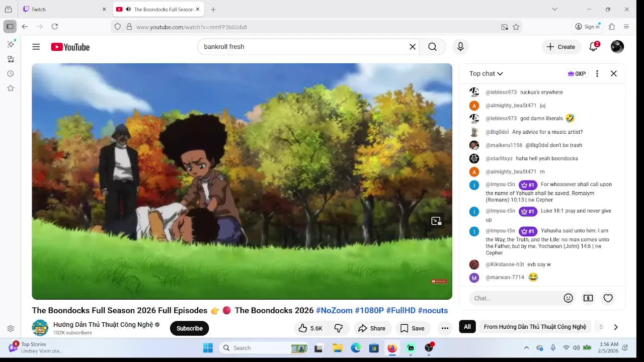644x362 pixels.
Task: Close the live chat panel
Action: click(614, 73)
